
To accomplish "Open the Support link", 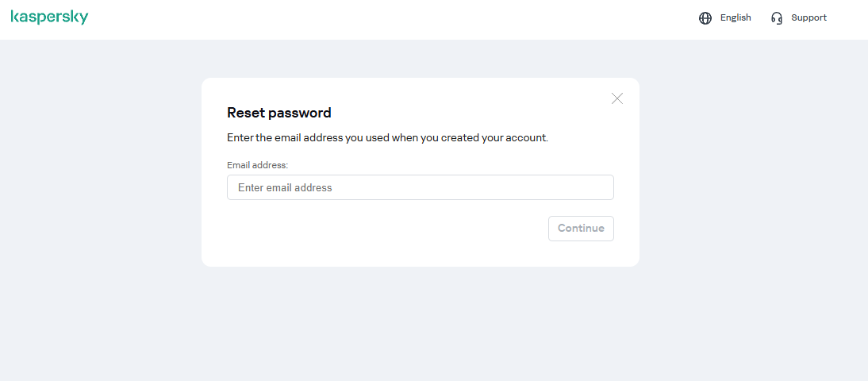I will coord(808,17).
